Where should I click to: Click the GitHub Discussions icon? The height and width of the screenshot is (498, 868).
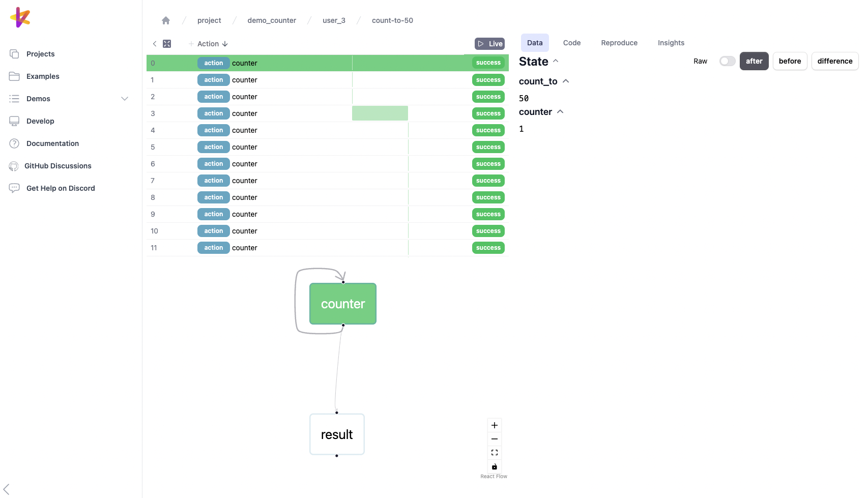tap(14, 166)
